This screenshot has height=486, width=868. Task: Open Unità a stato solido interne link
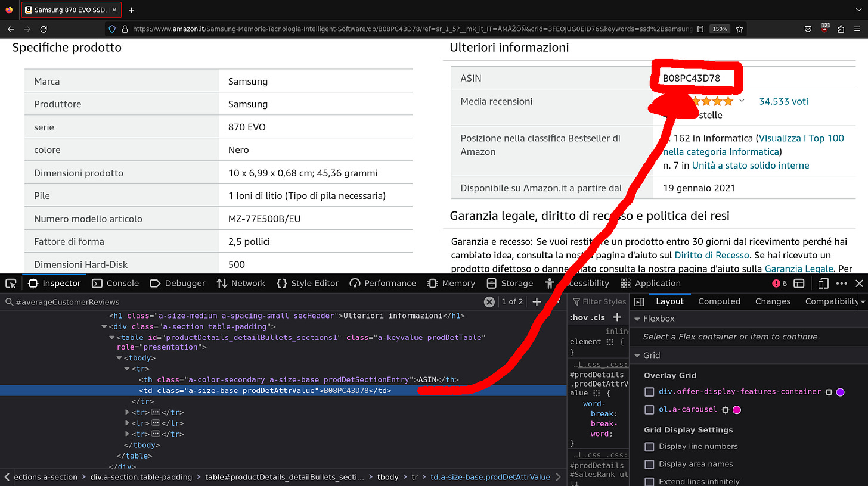(x=751, y=166)
